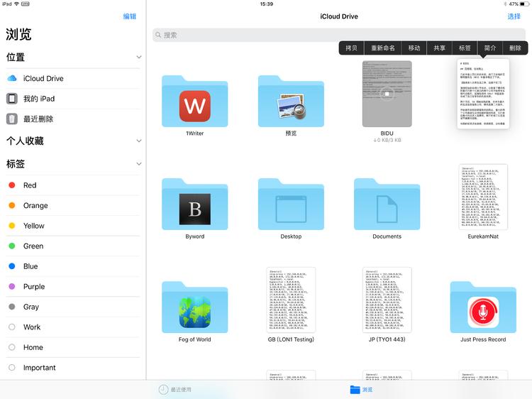532x399 pixels.
Task: Choose 标签 in the popup menu
Action: [x=465, y=48]
